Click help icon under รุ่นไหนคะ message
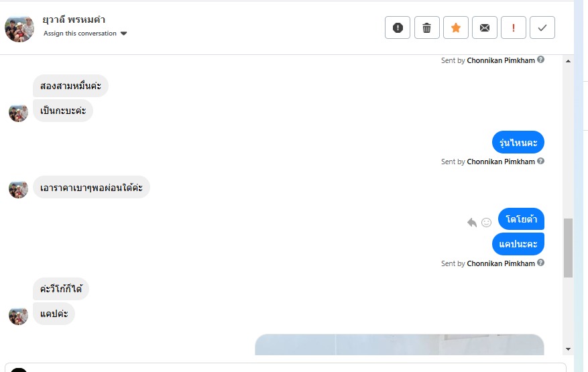Screen dimensions: 588x372 540,161
